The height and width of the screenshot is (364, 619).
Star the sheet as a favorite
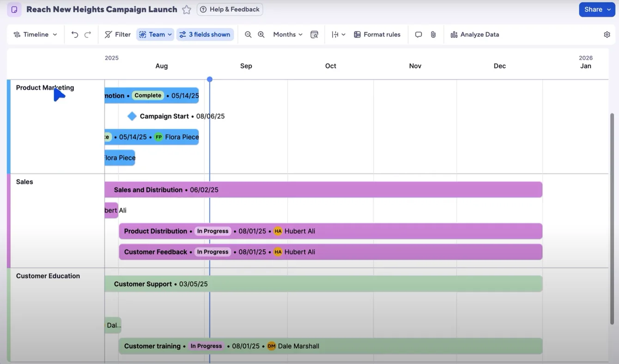pos(187,9)
